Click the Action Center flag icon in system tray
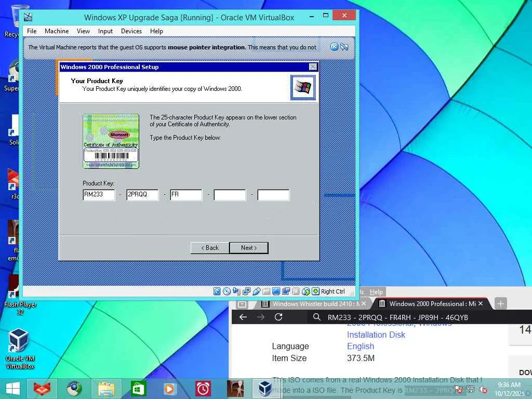532x399 pixels. pos(458,389)
